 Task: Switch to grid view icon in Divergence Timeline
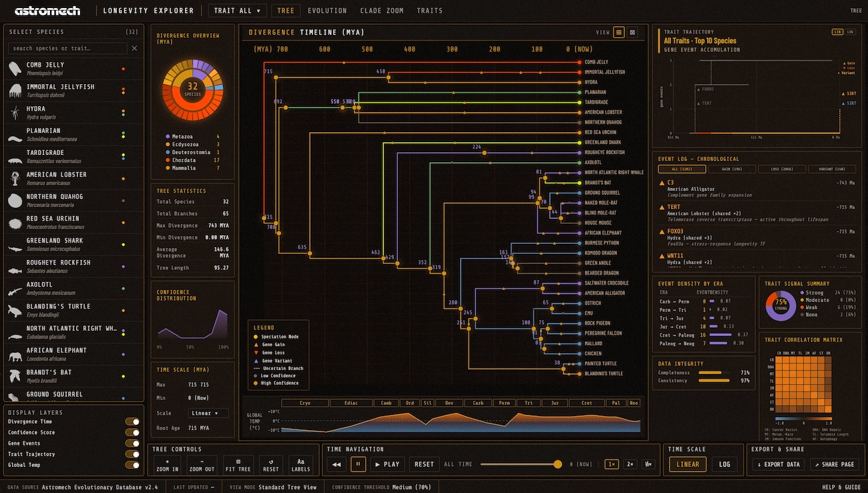pyautogui.click(x=619, y=32)
